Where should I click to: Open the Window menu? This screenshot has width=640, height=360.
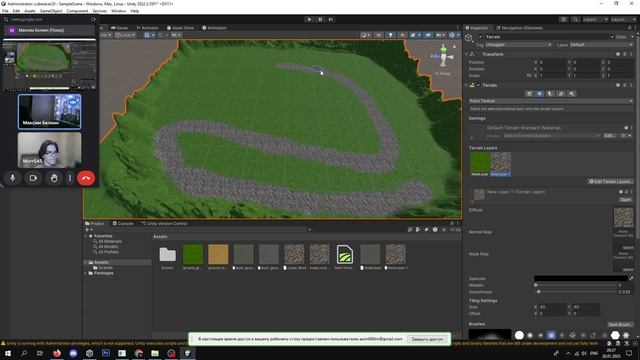pyautogui.click(x=118, y=11)
